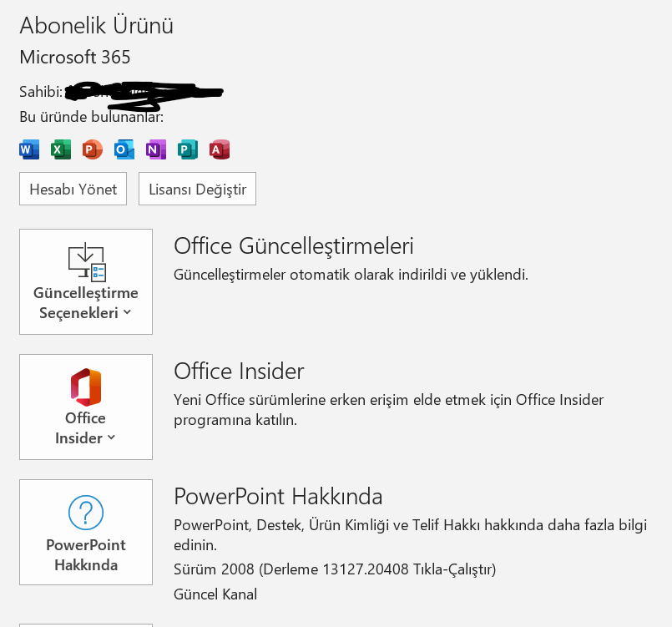
Task: Open Hesabı Yönet account management
Action: (x=73, y=189)
